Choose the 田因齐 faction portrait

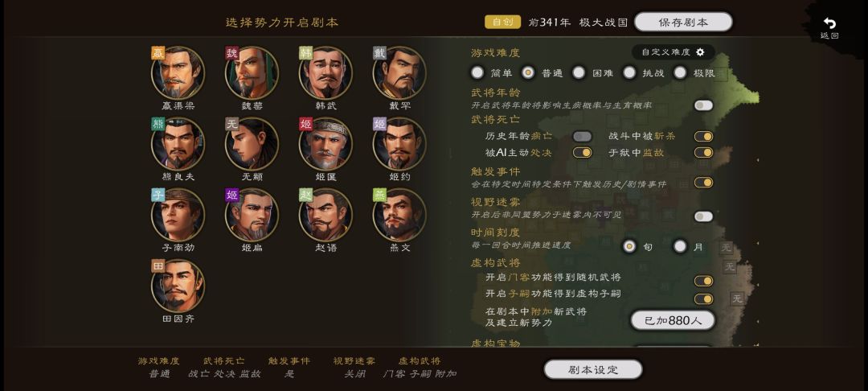pos(178,286)
